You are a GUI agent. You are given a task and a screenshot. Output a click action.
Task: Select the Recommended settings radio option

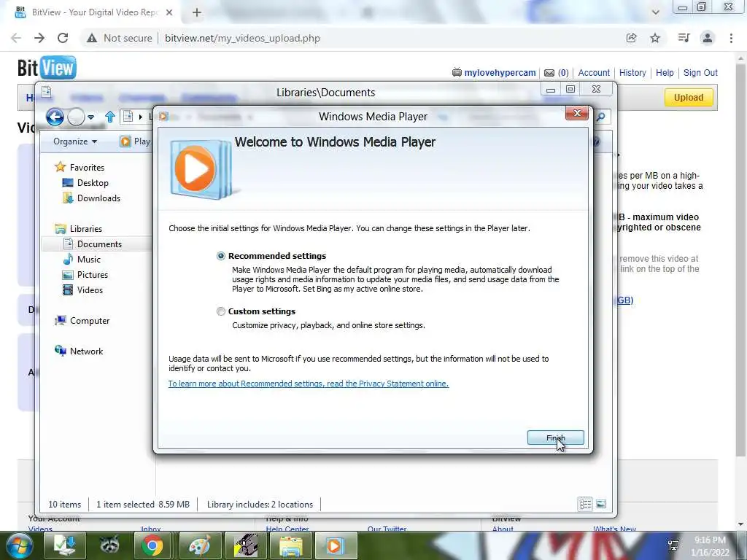[x=220, y=256]
